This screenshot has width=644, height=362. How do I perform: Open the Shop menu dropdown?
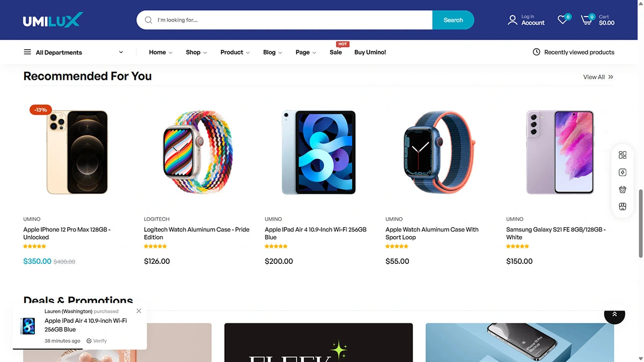pos(196,53)
